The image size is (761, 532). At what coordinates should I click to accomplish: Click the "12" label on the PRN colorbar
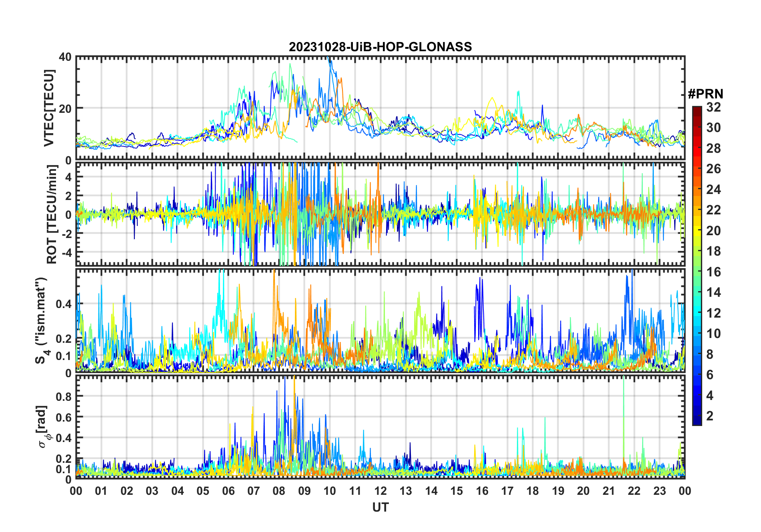(713, 313)
